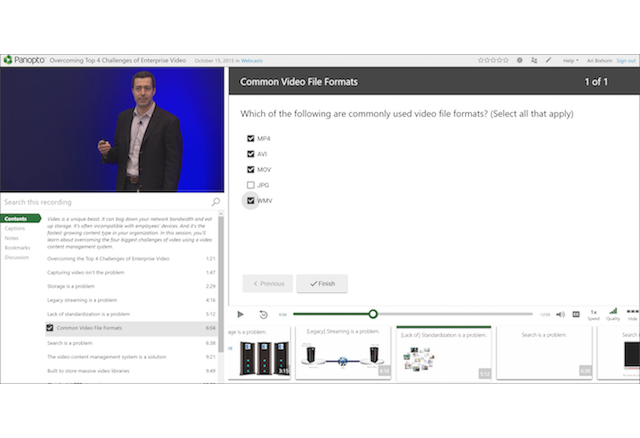Click the contents list scrollbar
640x438 pixels.
point(221,282)
